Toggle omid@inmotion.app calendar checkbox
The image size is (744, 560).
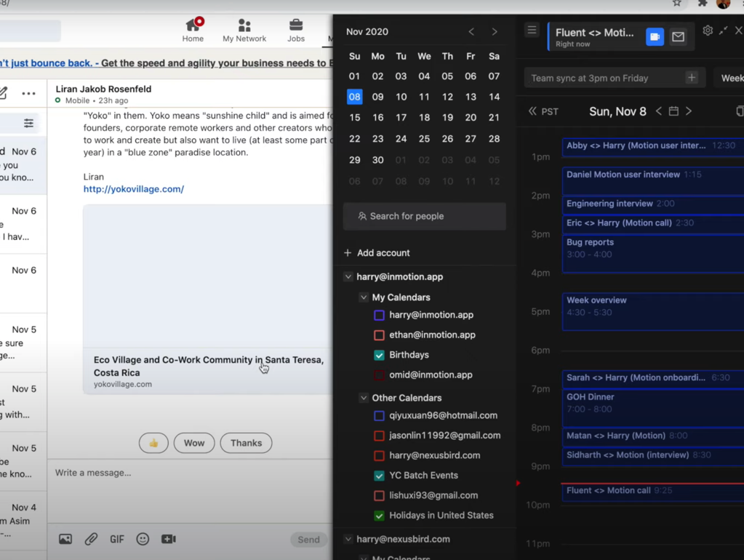379,375
